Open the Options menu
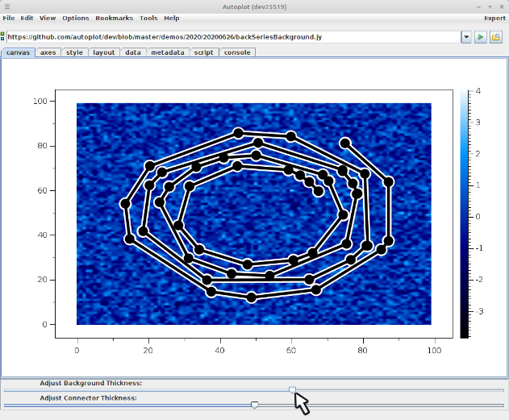Screen dimensions: 509x420 (76, 19)
